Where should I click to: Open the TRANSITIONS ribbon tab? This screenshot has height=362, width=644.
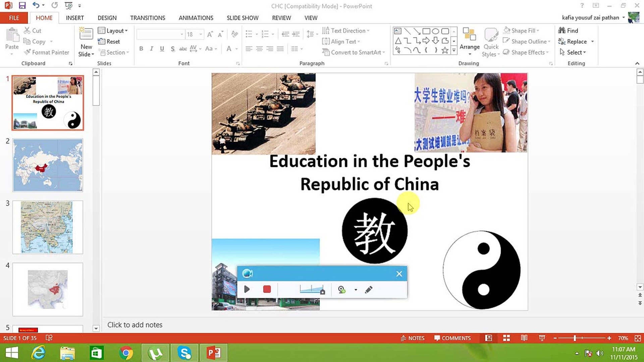click(148, 17)
